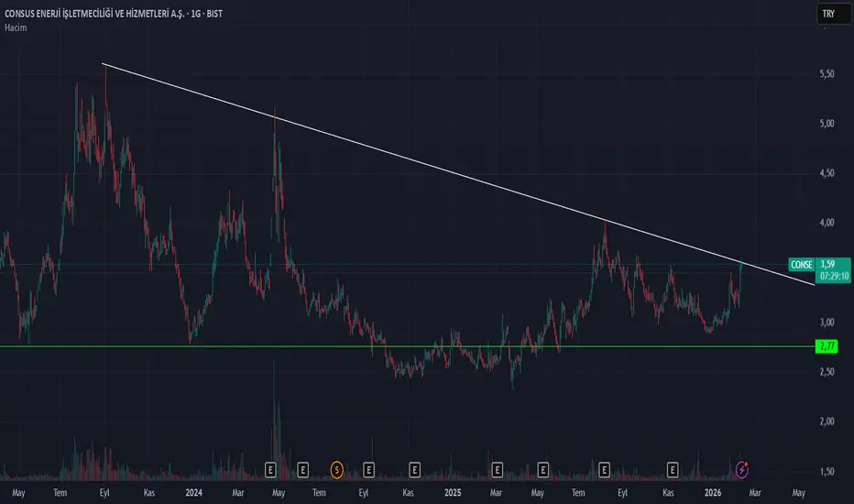Open the earnings E marker above Kas 2024
The image size is (854, 504).
[414, 470]
